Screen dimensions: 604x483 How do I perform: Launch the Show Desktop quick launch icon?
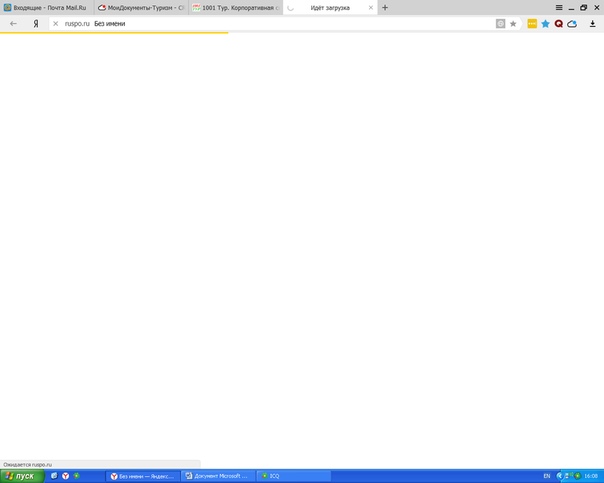54,476
